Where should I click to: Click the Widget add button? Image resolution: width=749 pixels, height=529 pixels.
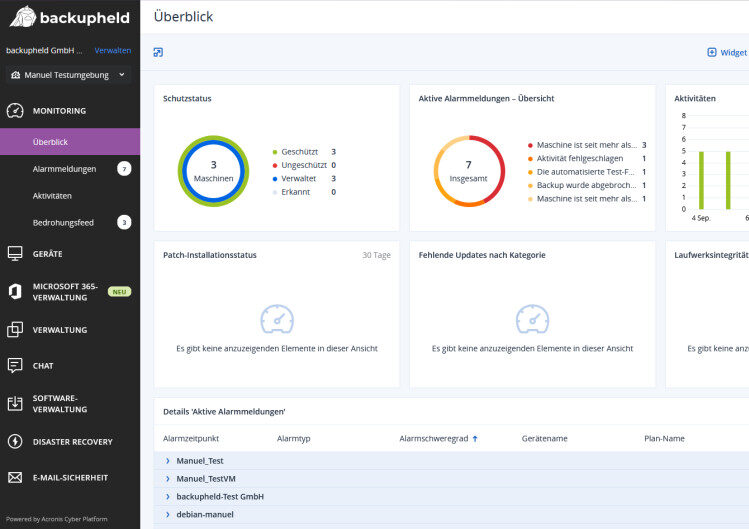(x=726, y=52)
